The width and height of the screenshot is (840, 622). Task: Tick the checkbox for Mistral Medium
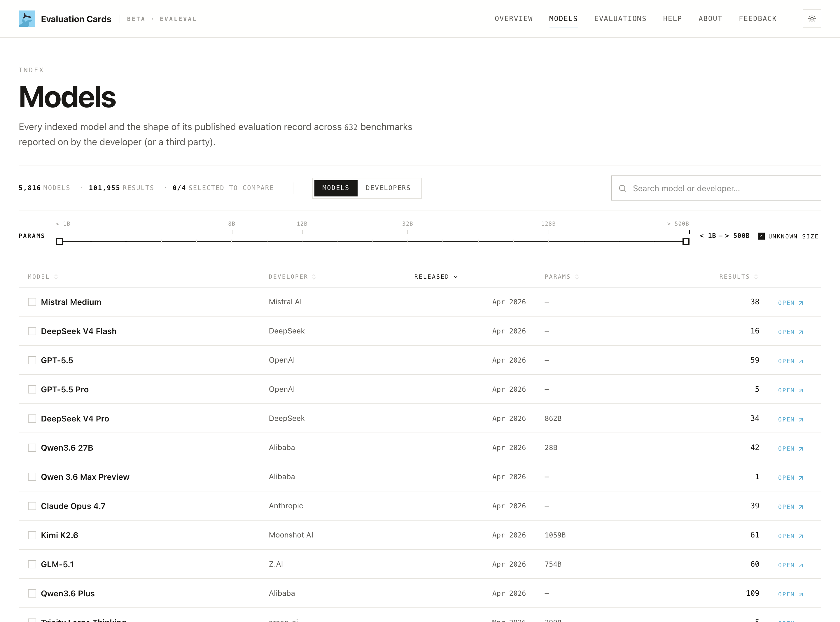pyautogui.click(x=32, y=302)
